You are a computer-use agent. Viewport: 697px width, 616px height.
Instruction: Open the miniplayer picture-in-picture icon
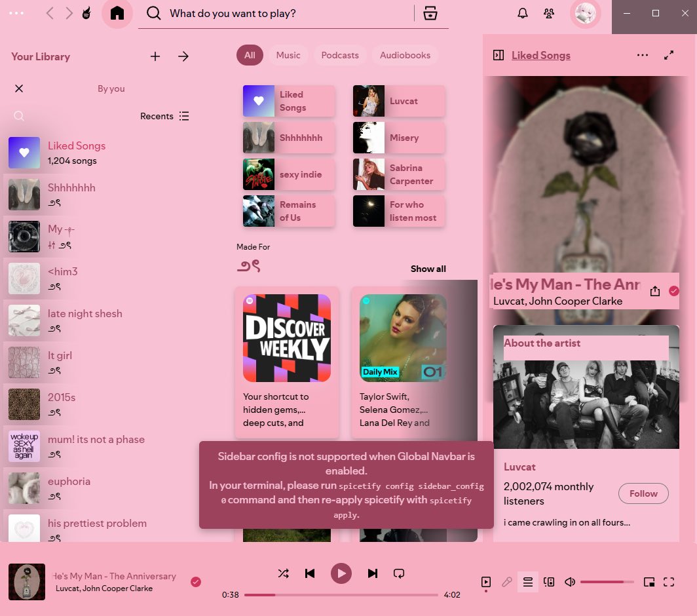649,581
